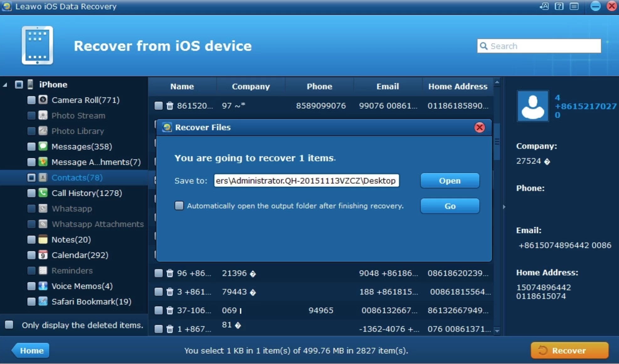Click the Safari Bookmark icon
This screenshot has height=364, width=619.
point(43,301)
